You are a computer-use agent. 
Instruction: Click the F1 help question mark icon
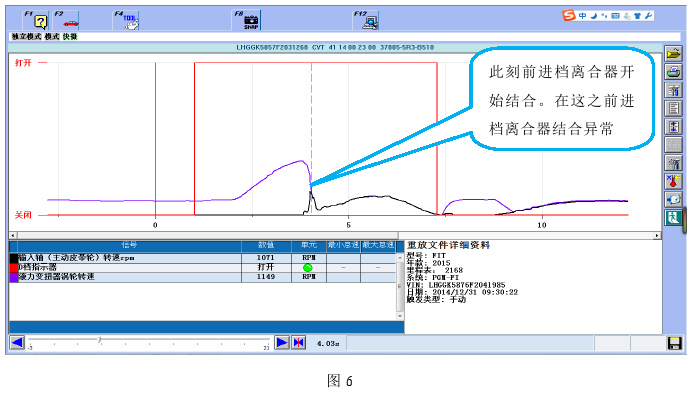click(36, 20)
